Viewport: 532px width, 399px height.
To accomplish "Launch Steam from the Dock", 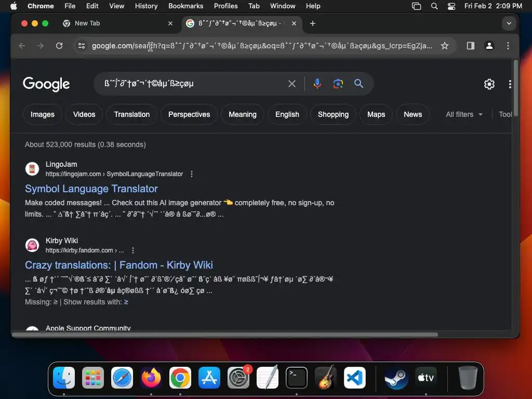I will tap(396, 378).
